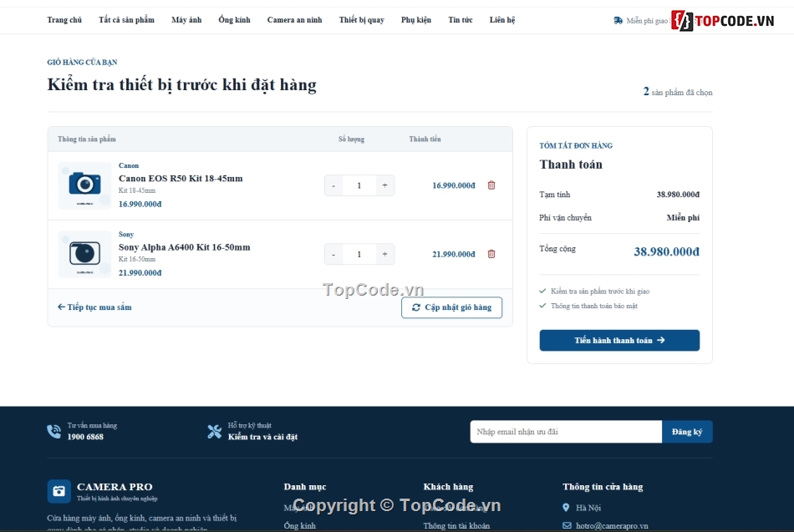
Task: Click Cập nhật giỏ hàng button
Action: coord(451,307)
